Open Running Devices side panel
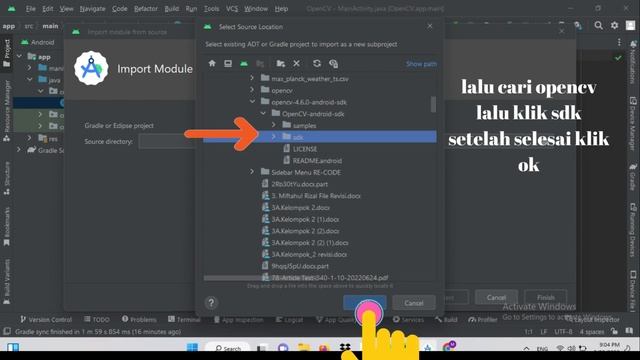This screenshot has width=640, height=360. pos(633,231)
